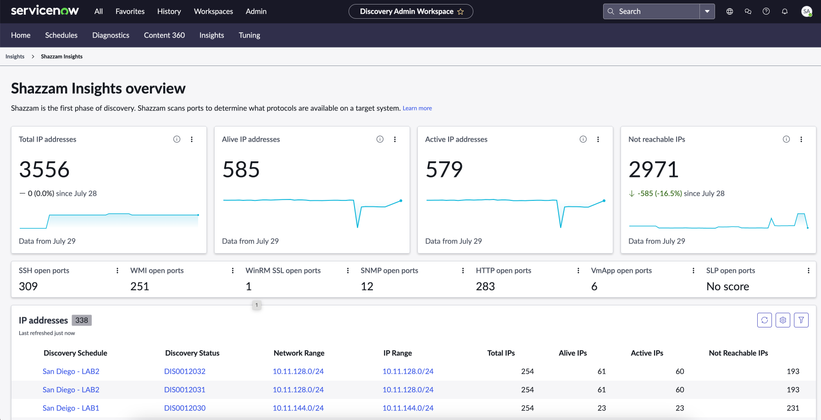Open HTTP open ports options menu
Image resolution: width=821 pixels, height=420 pixels.
click(x=578, y=271)
